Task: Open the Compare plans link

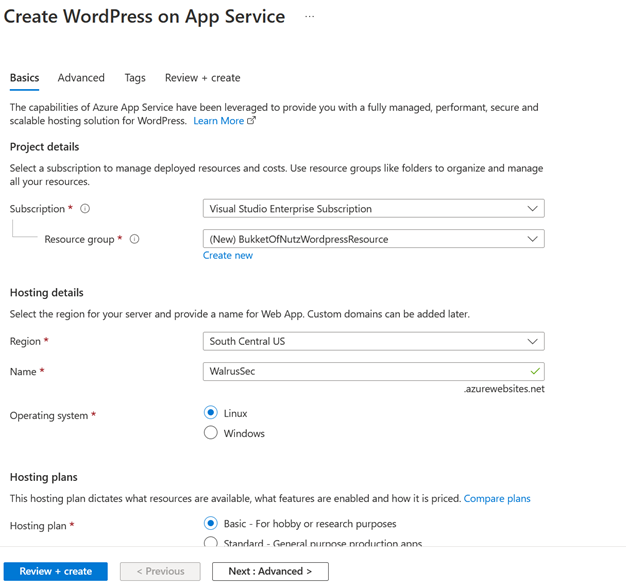Action: coord(497,498)
